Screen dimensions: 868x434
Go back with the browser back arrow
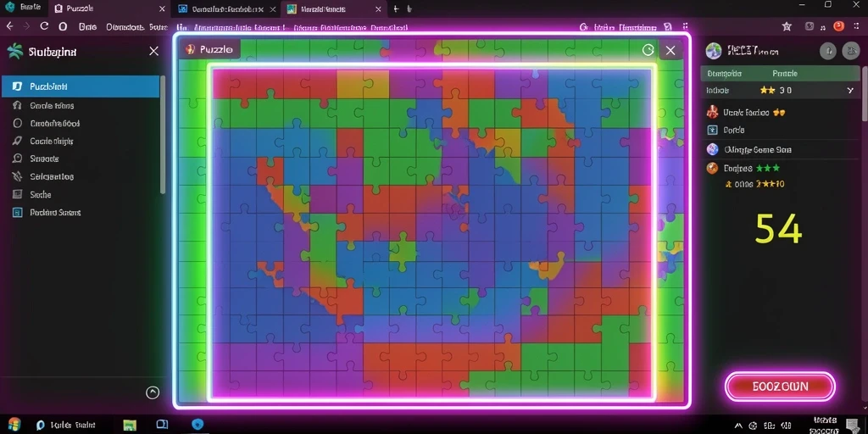click(x=9, y=26)
